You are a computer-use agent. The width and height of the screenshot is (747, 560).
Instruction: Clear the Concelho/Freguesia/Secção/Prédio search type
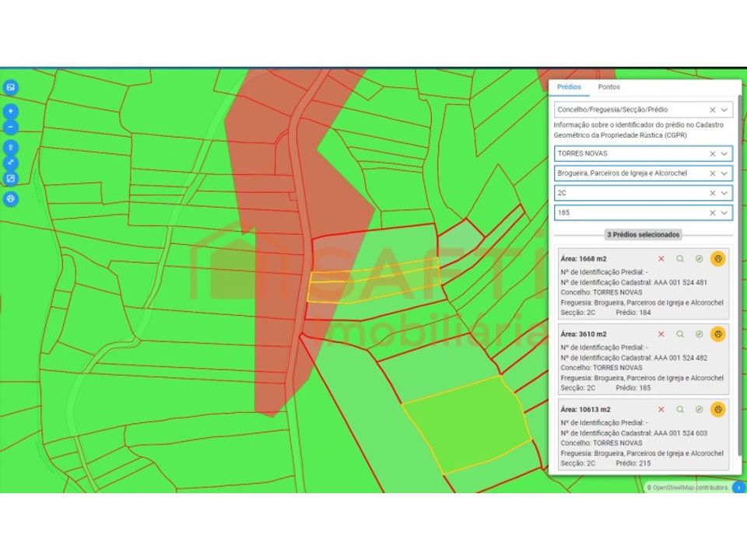pos(712,110)
